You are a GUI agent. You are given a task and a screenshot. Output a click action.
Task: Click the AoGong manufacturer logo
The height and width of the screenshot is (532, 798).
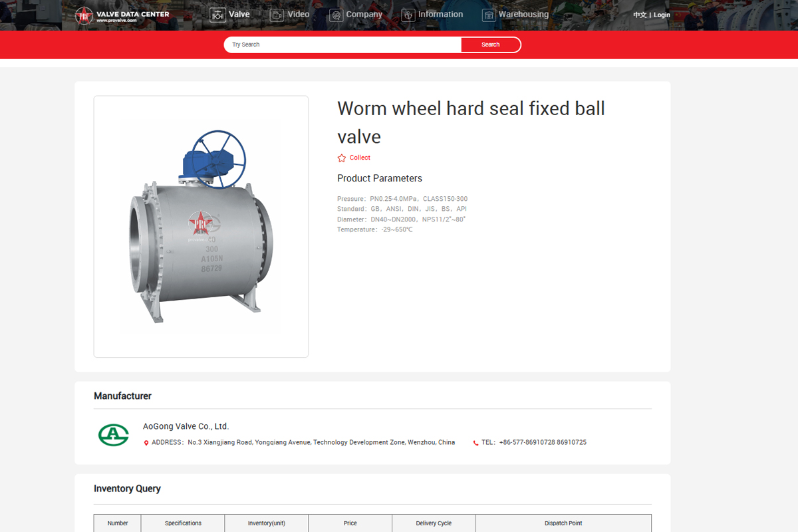113,435
